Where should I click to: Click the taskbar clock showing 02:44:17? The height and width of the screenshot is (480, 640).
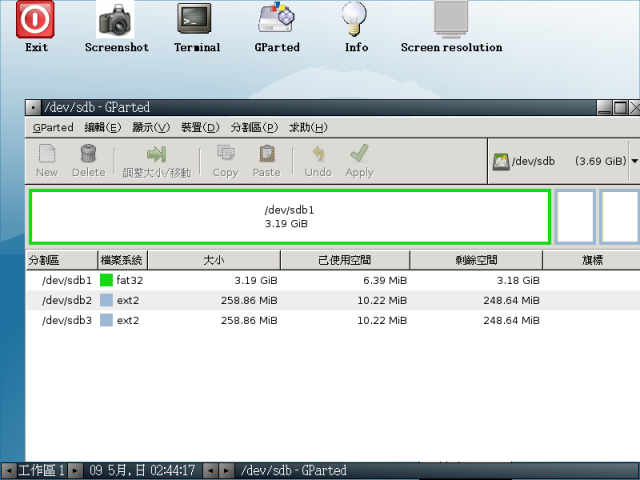click(x=142, y=471)
